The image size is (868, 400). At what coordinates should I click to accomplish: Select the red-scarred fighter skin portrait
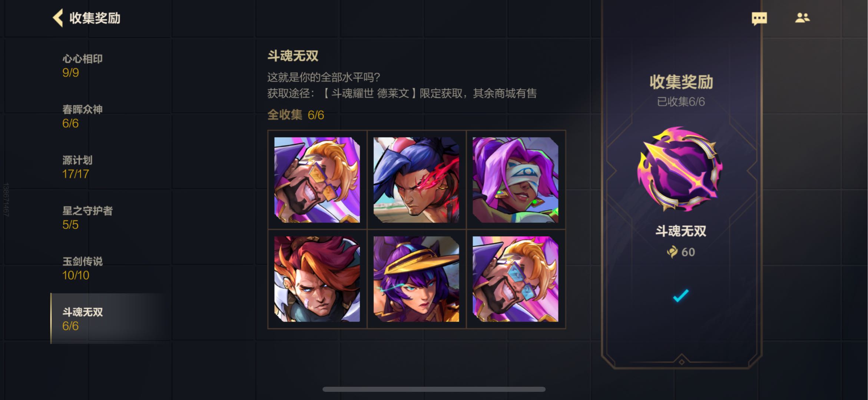pos(416,180)
